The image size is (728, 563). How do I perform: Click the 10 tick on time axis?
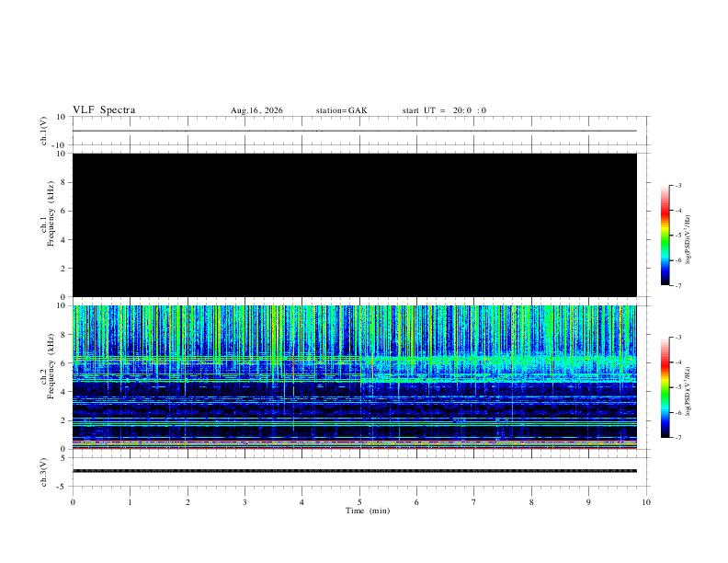pyautogui.click(x=646, y=502)
